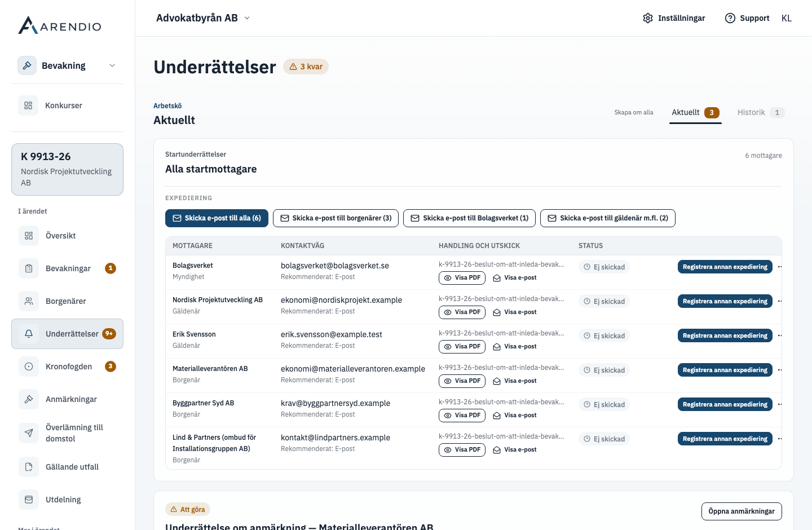The width and height of the screenshot is (812, 530).
Task: Open row menu for Erik Svensson
Action: 780,335
